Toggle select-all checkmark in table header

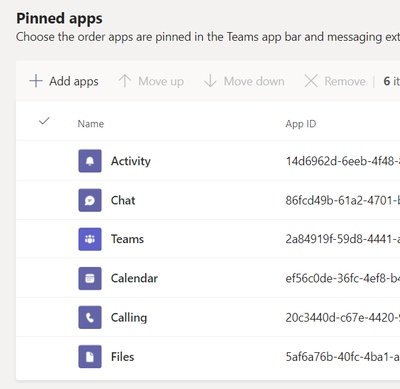[44, 121]
